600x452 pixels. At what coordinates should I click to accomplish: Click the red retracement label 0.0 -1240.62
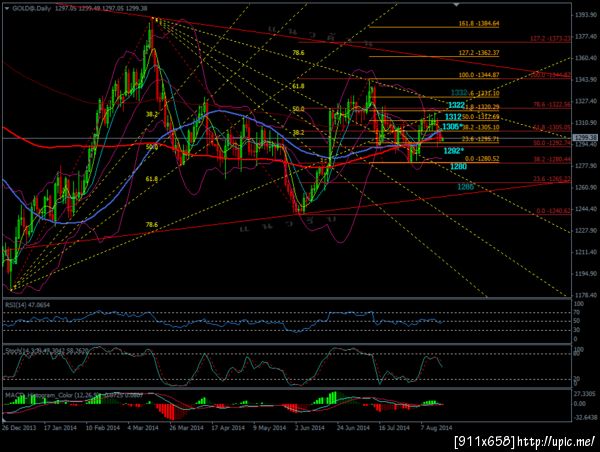(553, 210)
